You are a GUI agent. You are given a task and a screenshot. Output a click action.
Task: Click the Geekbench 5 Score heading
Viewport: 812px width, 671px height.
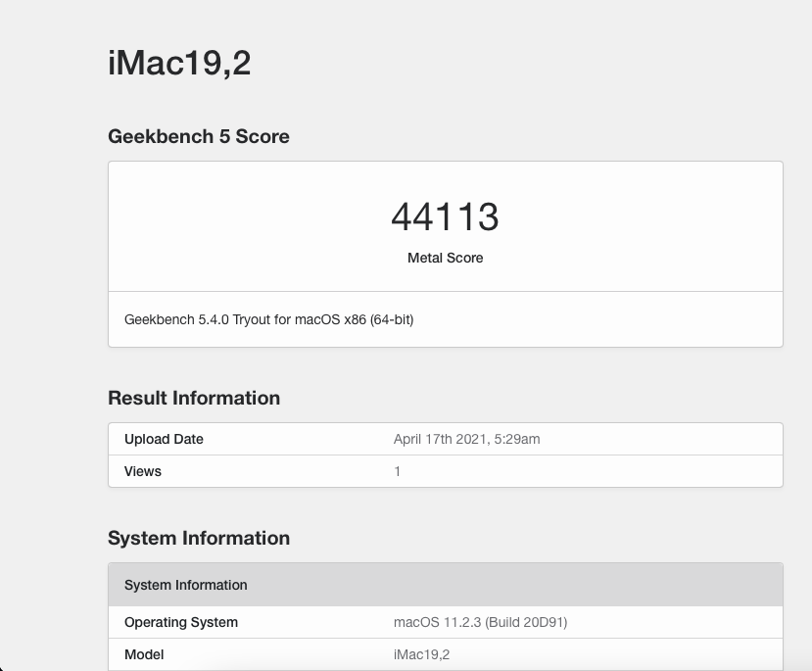[198, 136]
